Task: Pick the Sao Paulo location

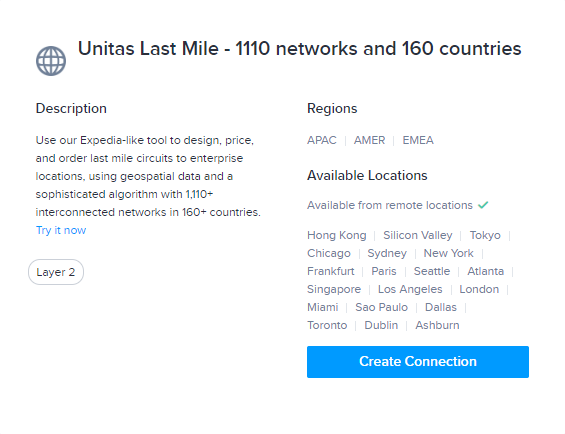Action: point(381,307)
